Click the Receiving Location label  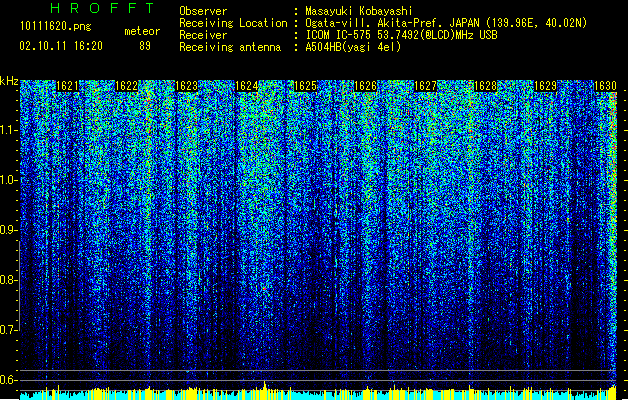pyautogui.click(x=233, y=23)
